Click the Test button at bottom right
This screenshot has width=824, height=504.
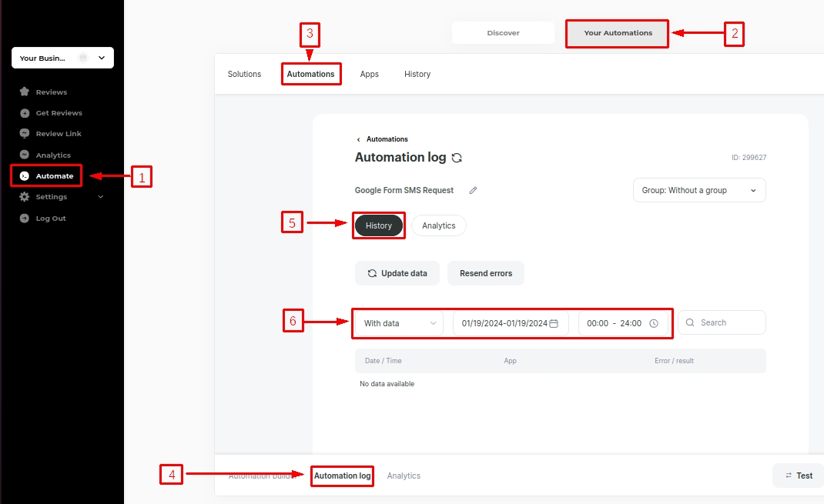[x=799, y=476]
